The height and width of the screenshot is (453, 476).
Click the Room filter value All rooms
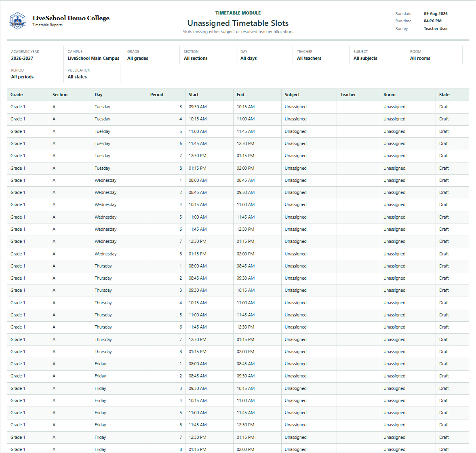[420, 58]
